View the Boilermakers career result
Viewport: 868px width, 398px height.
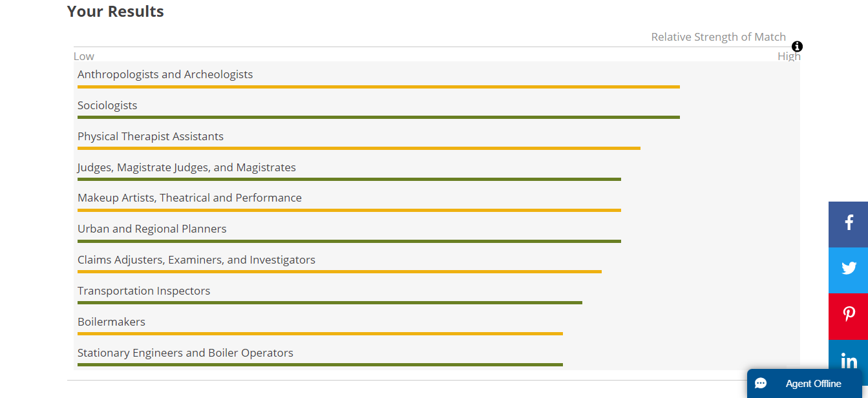pos(111,322)
